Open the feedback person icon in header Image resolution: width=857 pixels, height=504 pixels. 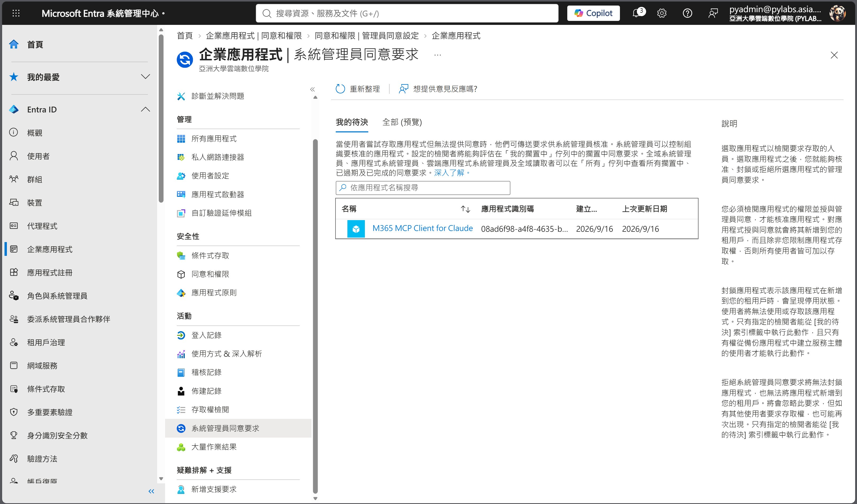(x=713, y=13)
